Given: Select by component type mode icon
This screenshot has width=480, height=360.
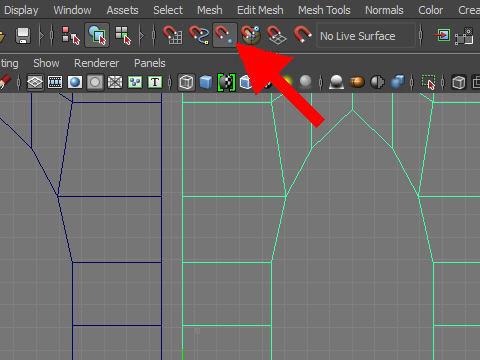Looking at the screenshot, I should coord(123,35).
